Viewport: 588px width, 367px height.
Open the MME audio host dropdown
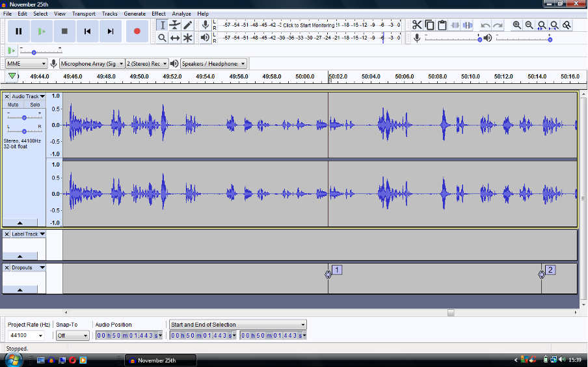26,63
